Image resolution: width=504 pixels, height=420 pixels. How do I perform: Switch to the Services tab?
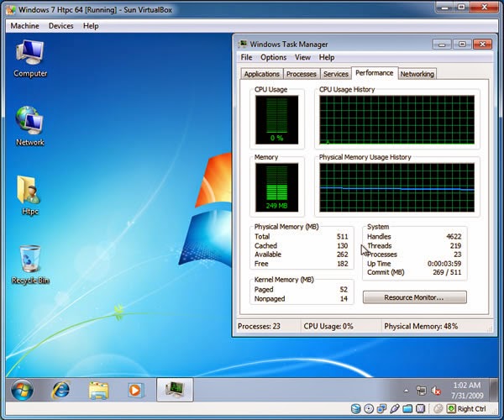pyautogui.click(x=335, y=74)
